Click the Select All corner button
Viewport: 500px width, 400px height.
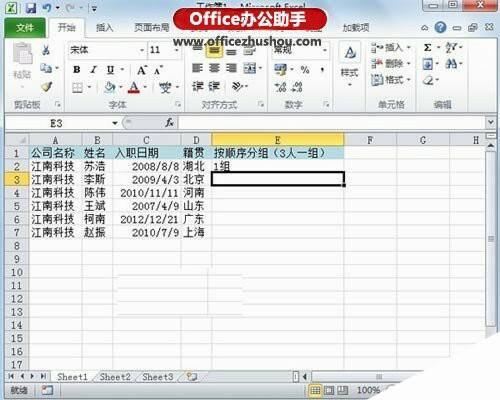[x=17, y=140]
